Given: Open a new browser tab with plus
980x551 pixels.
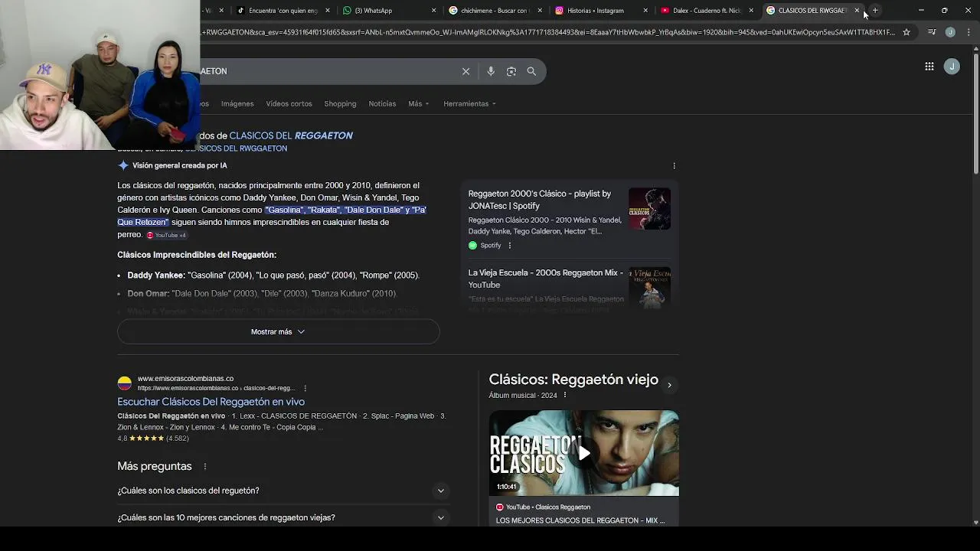Looking at the screenshot, I should tap(875, 11).
